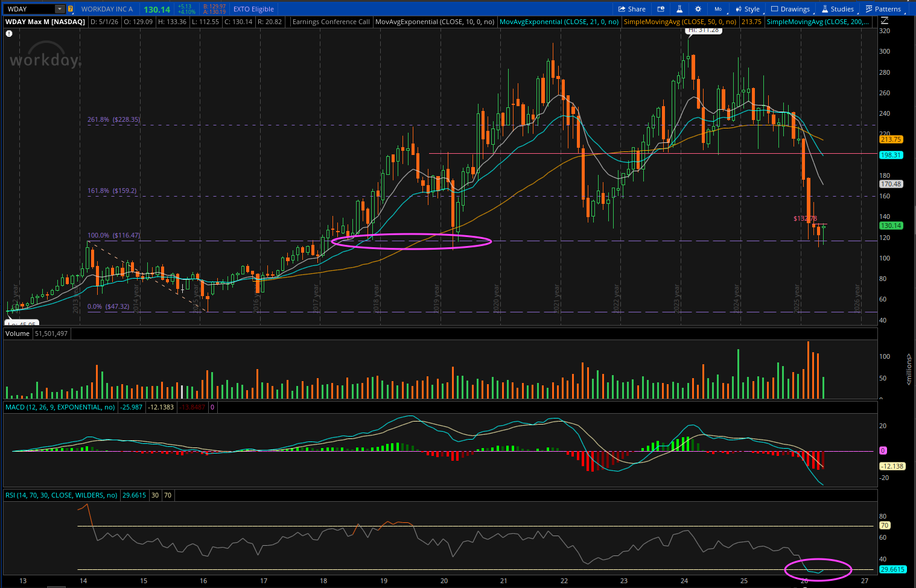Image resolution: width=916 pixels, height=588 pixels.
Task: Open the flask lab icon in toolbar
Action: [679, 9]
